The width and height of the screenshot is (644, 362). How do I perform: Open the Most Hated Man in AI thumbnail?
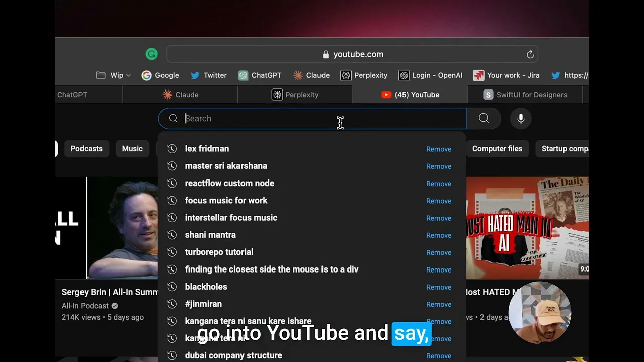tap(528, 228)
